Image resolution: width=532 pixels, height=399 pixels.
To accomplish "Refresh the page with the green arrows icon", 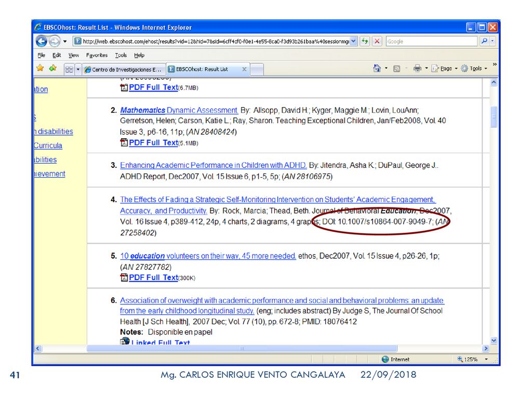I will [x=365, y=42].
